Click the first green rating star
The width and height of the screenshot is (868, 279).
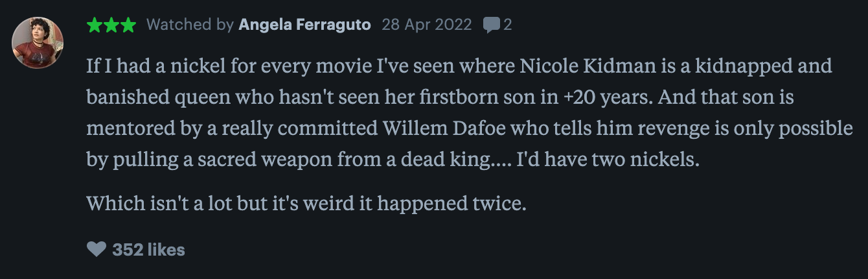click(95, 25)
